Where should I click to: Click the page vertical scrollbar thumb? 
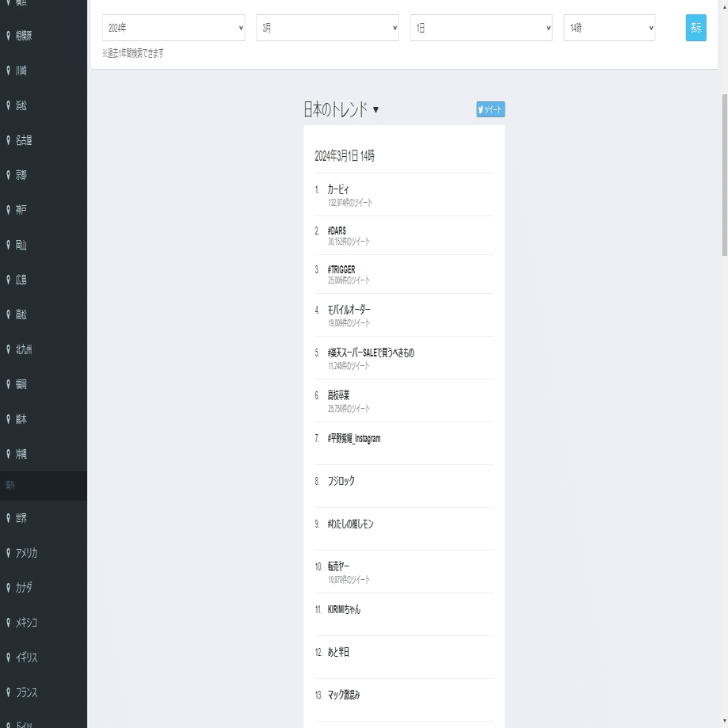(724, 175)
